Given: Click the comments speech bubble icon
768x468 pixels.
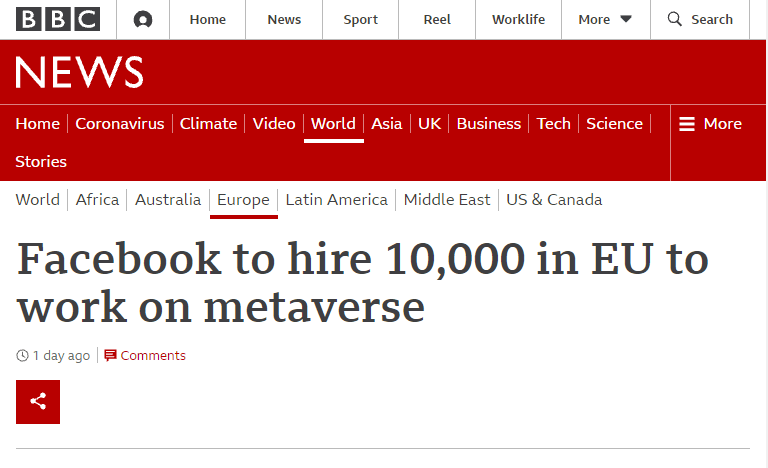Looking at the screenshot, I should point(110,355).
